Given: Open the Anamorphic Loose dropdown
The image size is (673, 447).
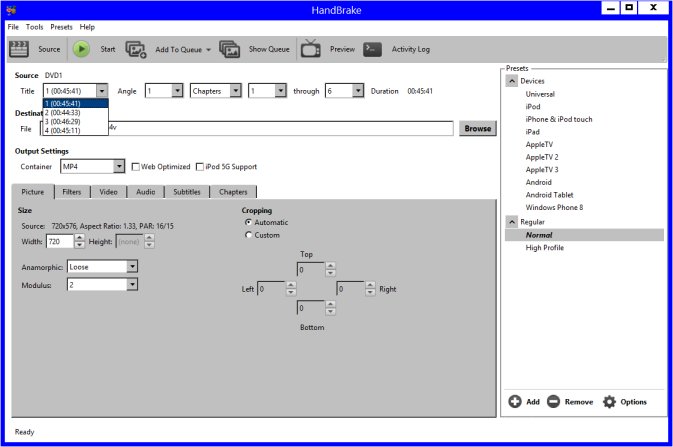Looking at the screenshot, I should (132, 267).
